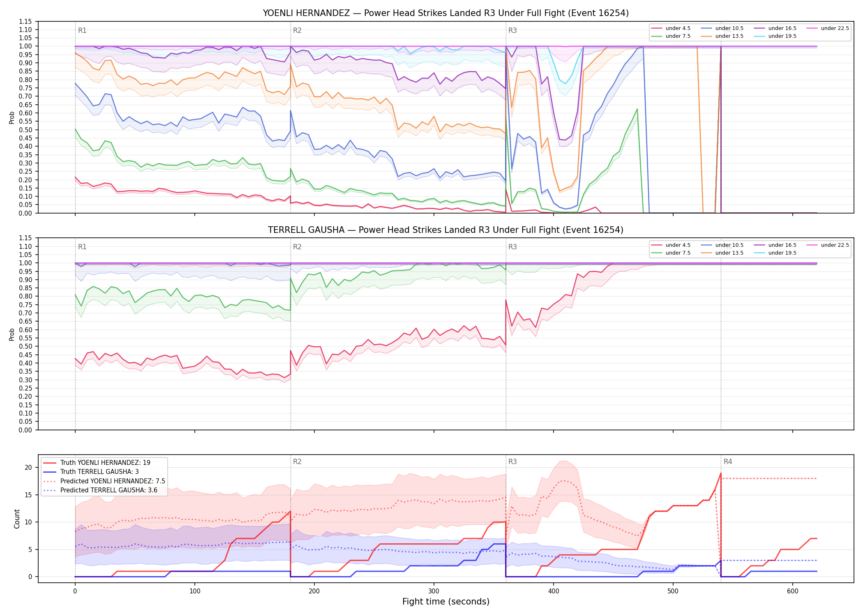Click the '20' tick on the Count axis
This screenshot has width=863, height=616.
(x=28, y=467)
